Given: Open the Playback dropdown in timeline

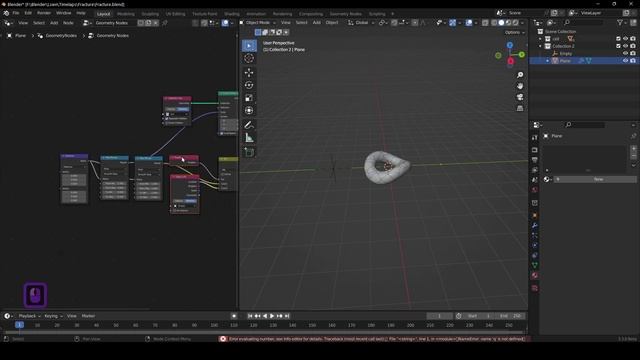Looking at the screenshot, I should (x=29, y=316).
